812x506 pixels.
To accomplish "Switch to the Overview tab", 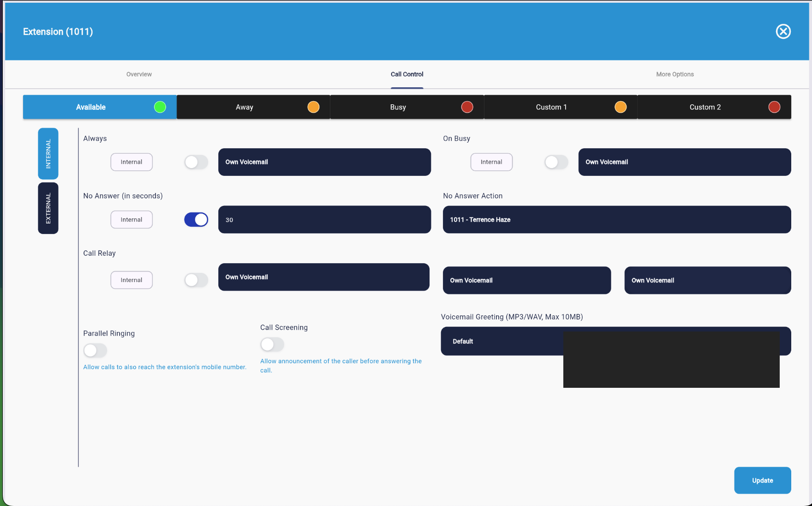I will (x=139, y=74).
